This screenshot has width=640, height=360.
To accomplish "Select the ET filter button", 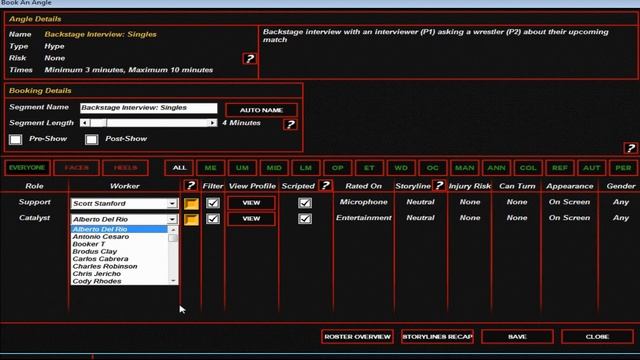I will (369, 168).
